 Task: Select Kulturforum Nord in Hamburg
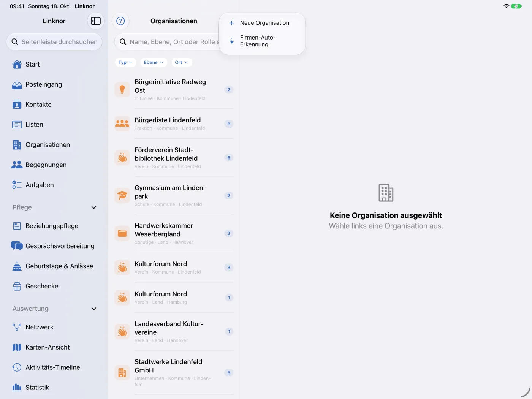pyautogui.click(x=174, y=298)
